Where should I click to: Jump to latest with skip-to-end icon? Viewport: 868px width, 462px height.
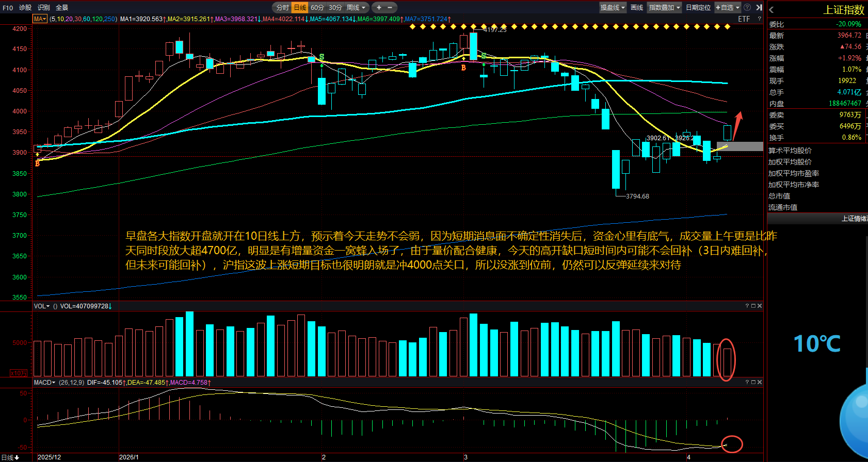pos(759,7)
